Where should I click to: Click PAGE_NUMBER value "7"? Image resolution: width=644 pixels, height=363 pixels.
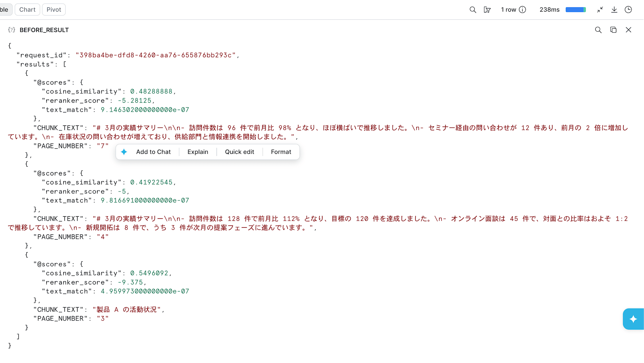tap(103, 146)
